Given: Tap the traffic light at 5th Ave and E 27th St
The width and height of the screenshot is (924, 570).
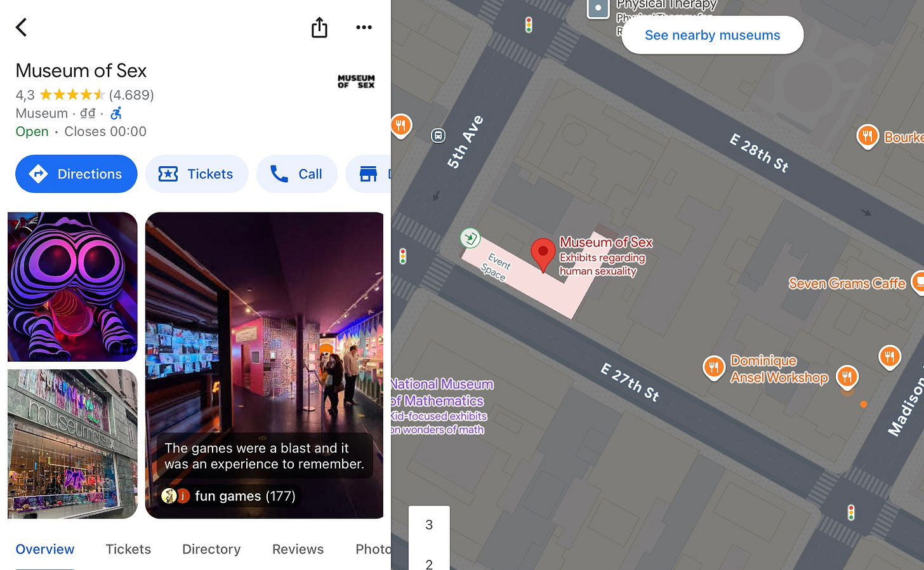Looking at the screenshot, I should 402,256.
